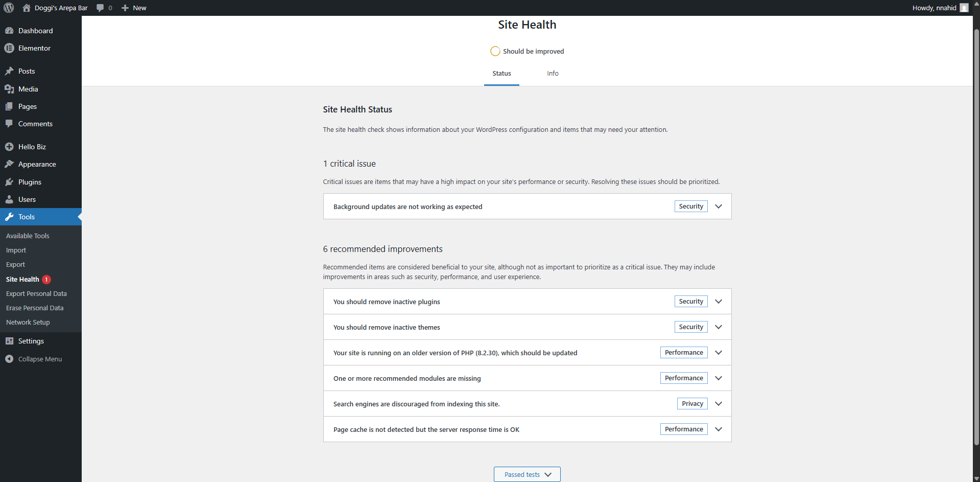The image size is (980, 482).
Task: Open the WordPress logo menu
Action: [8, 8]
